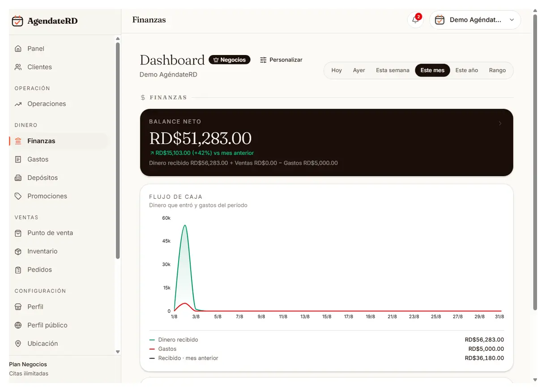Viewport: 546px width, 392px height.
Task: Click the Inventario box icon
Action: click(18, 251)
